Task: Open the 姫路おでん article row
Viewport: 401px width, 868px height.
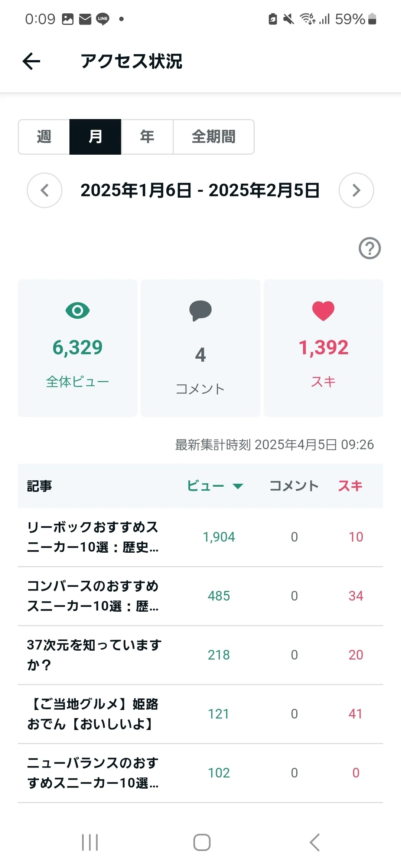Action: click(200, 714)
